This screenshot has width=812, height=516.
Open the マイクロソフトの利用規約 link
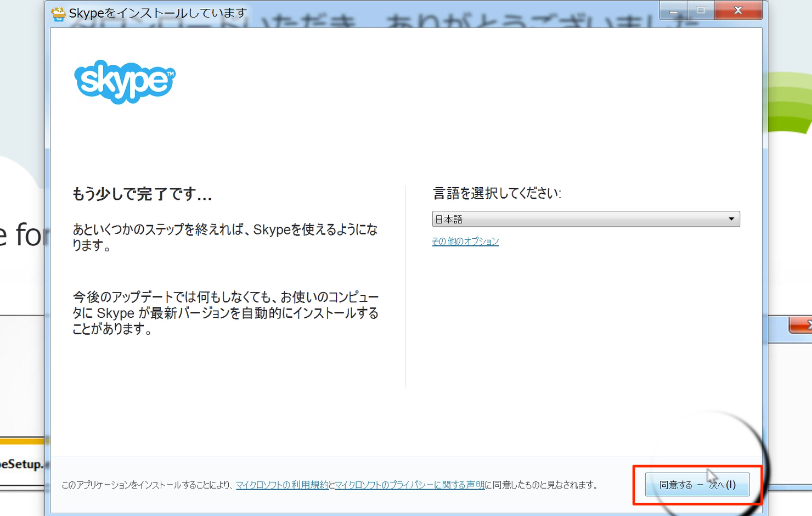pyautogui.click(x=282, y=485)
